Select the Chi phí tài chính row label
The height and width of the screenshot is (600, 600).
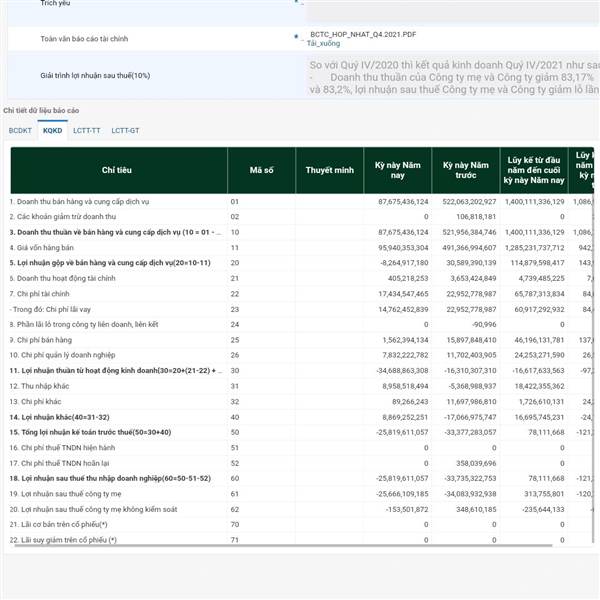(x=47, y=294)
